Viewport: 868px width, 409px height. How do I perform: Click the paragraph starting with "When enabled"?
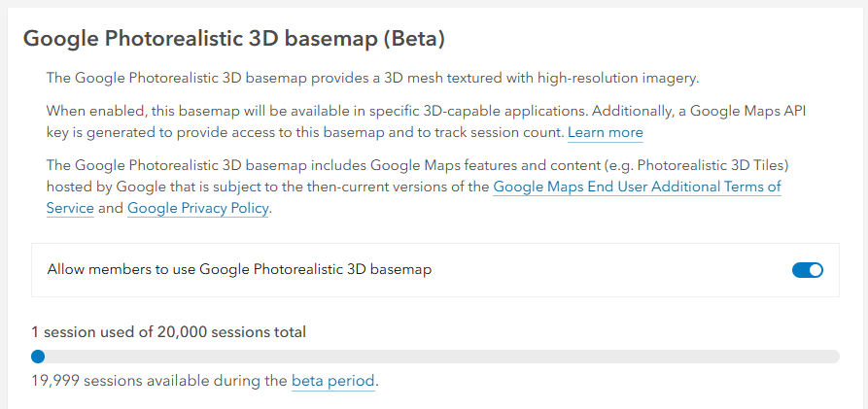pos(292,111)
